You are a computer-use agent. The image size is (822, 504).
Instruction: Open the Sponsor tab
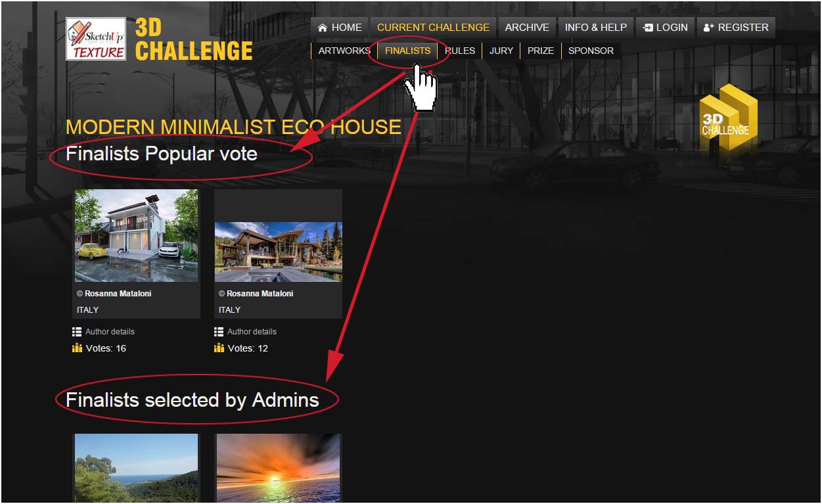[591, 51]
